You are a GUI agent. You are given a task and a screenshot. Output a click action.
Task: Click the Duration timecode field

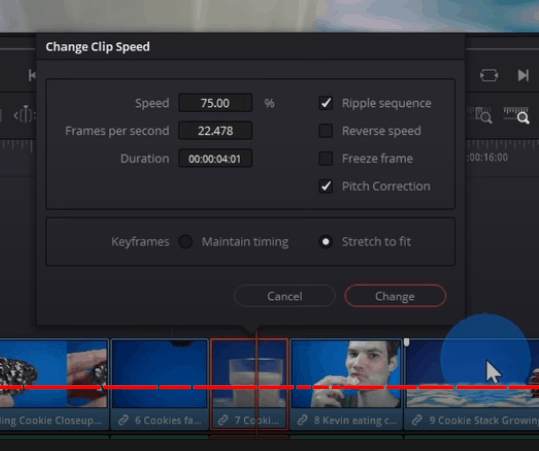[x=215, y=158]
